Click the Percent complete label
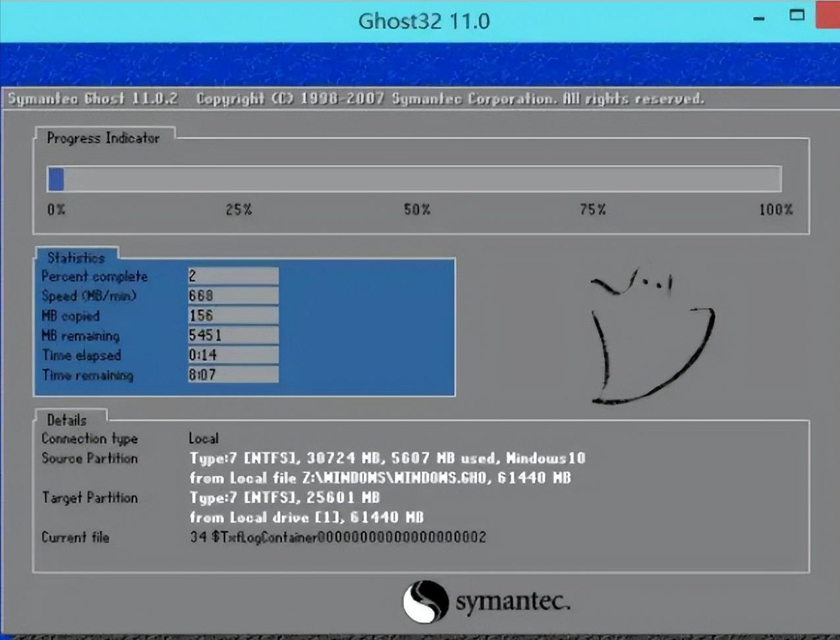The height and width of the screenshot is (640, 840). (94, 277)
